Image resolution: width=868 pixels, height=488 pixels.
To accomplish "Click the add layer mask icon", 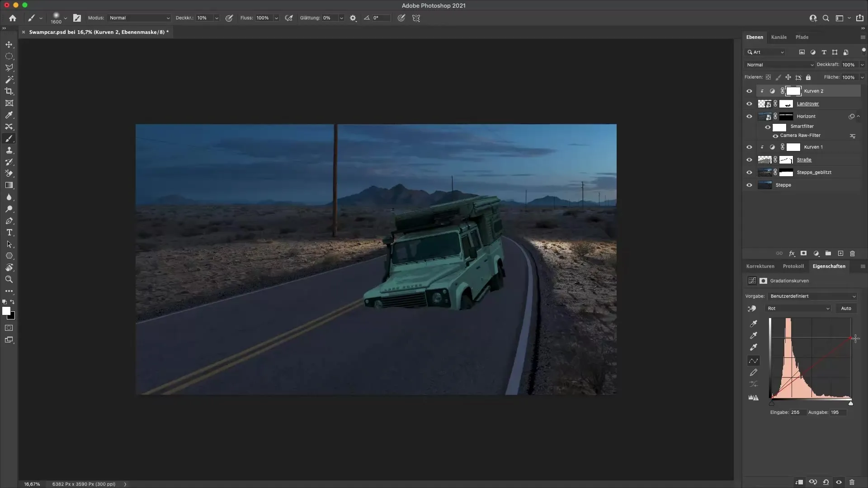I will coord(803,253).
